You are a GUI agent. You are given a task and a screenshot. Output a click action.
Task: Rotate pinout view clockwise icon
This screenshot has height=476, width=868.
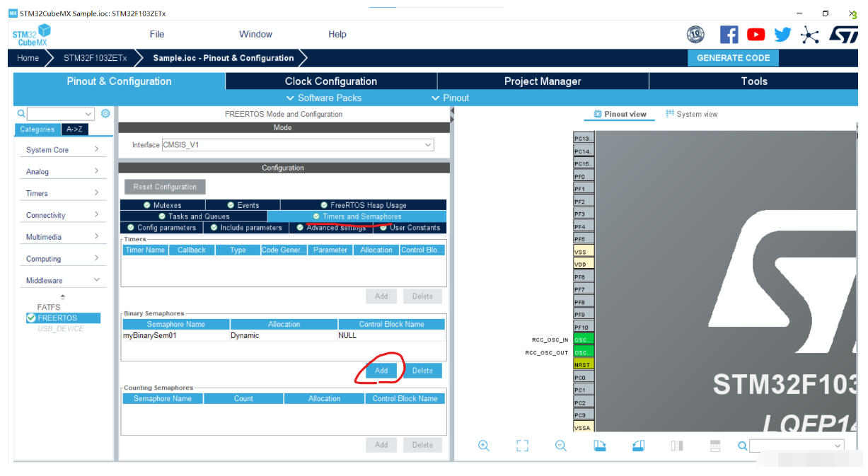click(x=600, y=446)
